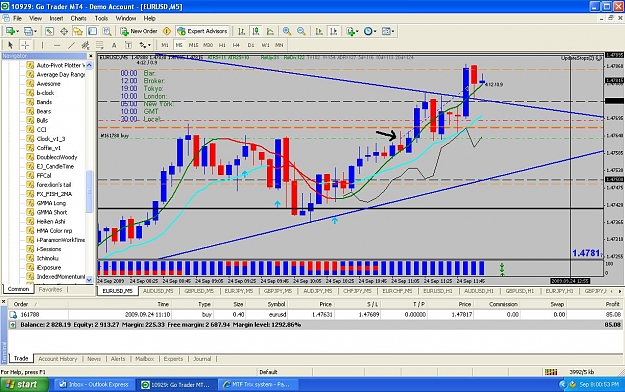Click Navigator scrollbar down arrow
The height and width of the screenshot is (392, 625).
point(89,280)
